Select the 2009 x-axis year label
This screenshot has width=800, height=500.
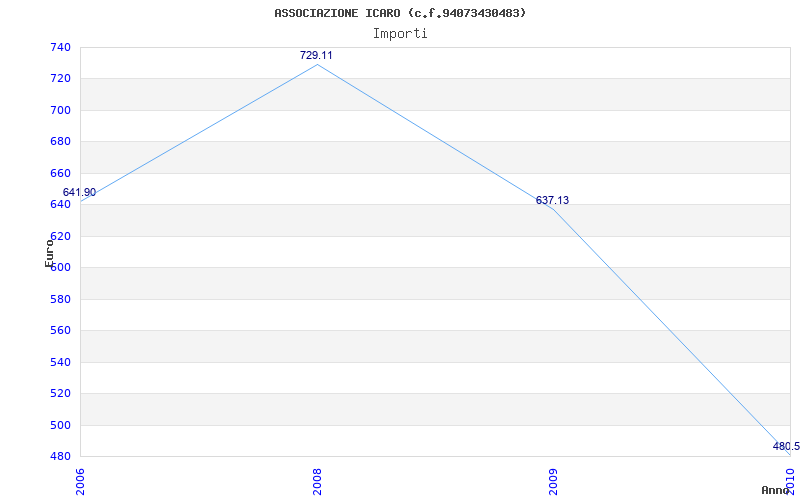554,480
